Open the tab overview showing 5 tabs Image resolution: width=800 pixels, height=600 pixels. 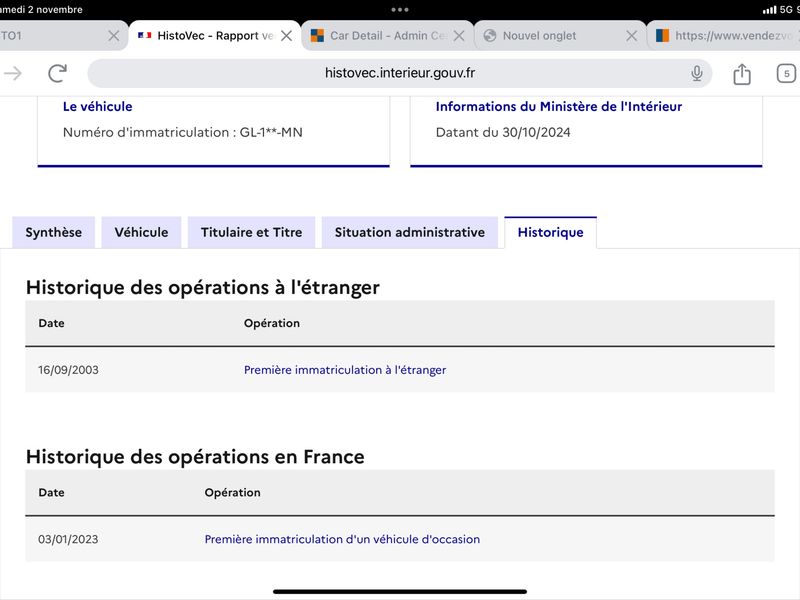(786, 73)
